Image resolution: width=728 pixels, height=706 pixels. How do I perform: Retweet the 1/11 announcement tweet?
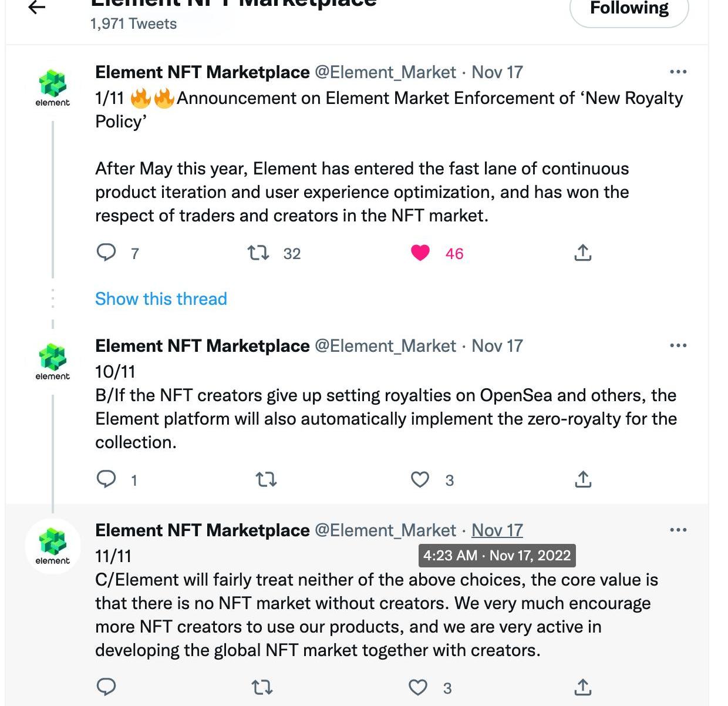coord(258,253)
